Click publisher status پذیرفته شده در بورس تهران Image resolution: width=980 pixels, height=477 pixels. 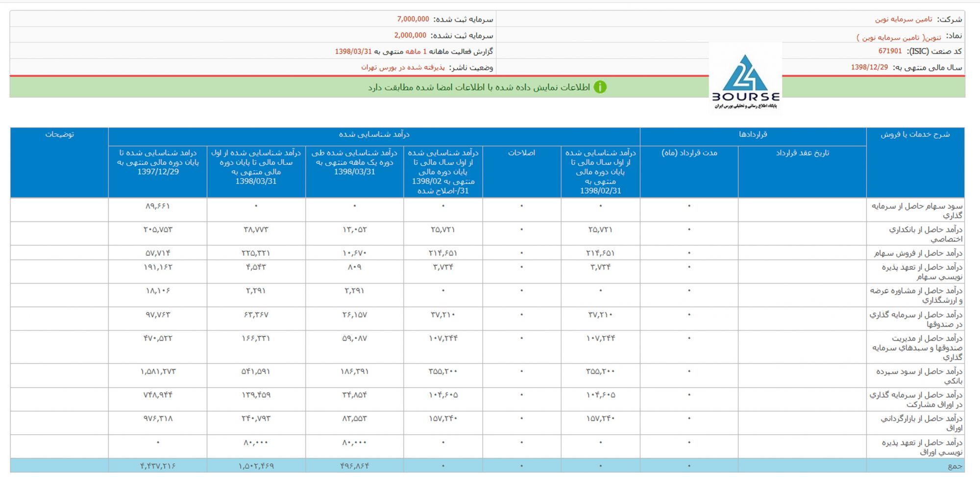click(403, 67)
